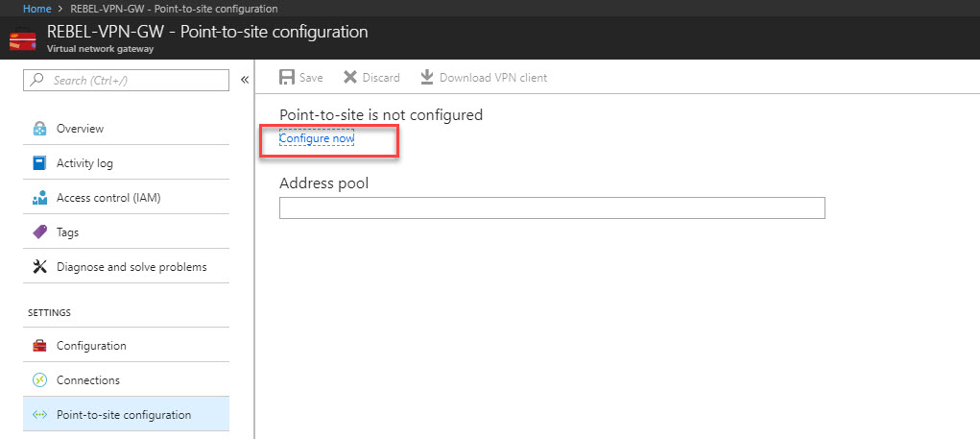Click the Connections circular icon
Screen dimensions: 980x439
tap(39, 380)
